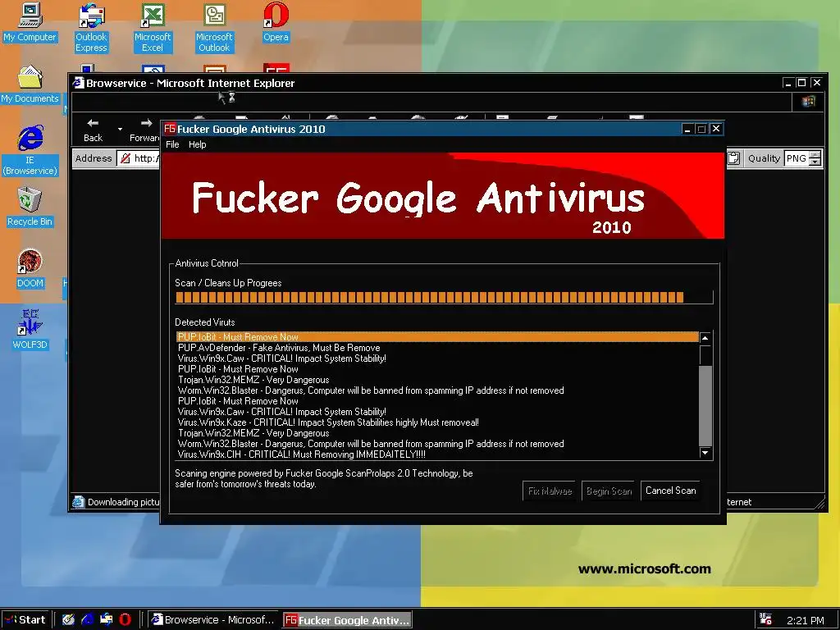Click Downloading picture status text in IE
The width and height of the screenshot is (840, 630).
point(123,502)
